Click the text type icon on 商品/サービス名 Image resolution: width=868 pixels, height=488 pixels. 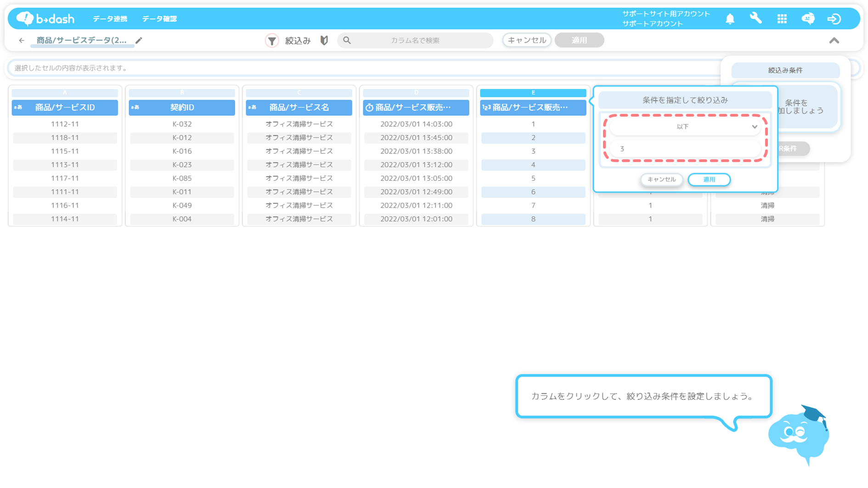pyautogui.click(x=252, y=107)
